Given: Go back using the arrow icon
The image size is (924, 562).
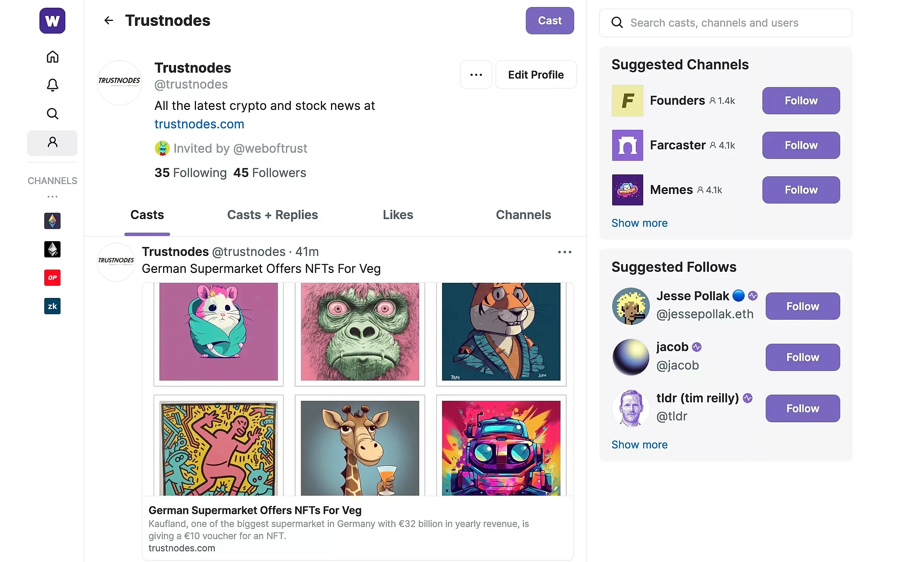Looking at the screenshot, I should coord(108,21).
